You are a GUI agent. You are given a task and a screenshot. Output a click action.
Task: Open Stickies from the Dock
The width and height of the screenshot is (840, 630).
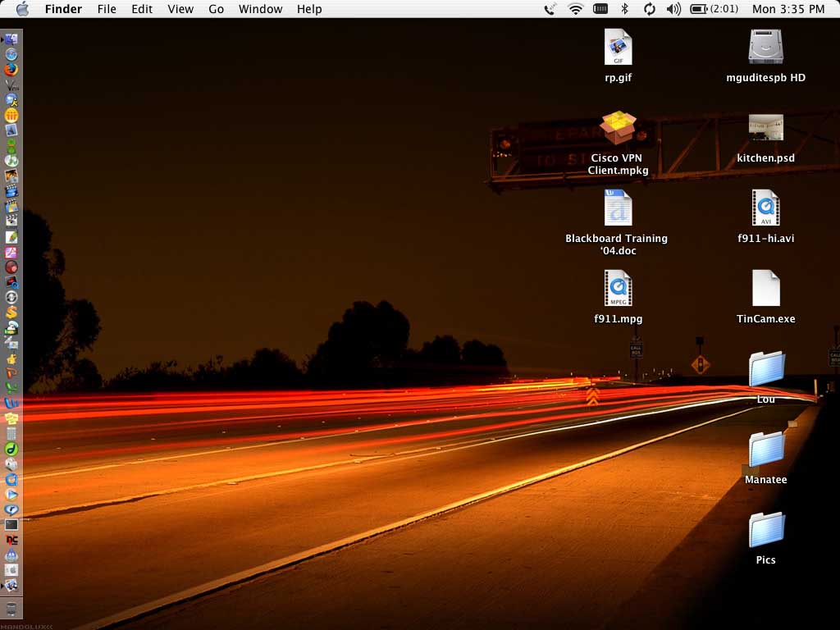coord(11,418)
